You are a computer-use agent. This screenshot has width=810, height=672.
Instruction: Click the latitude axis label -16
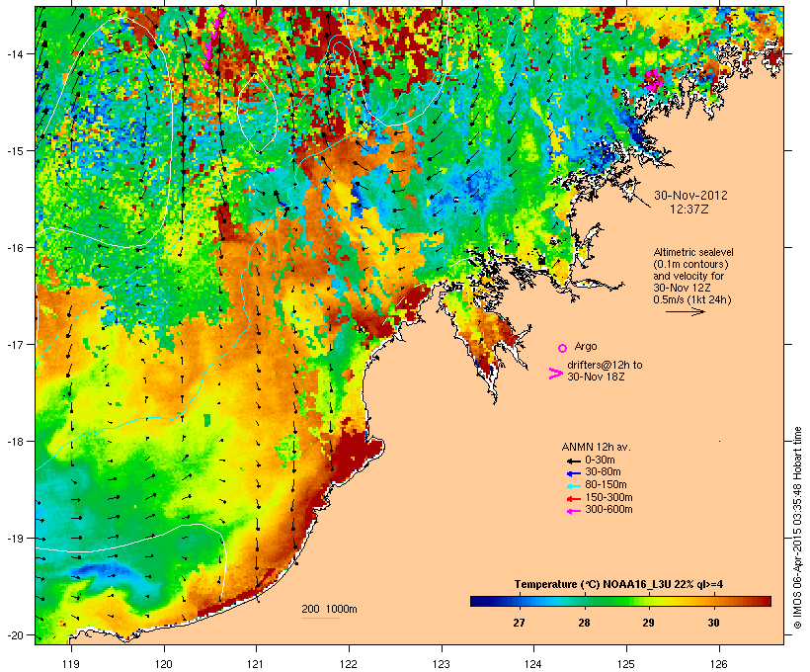14,248
